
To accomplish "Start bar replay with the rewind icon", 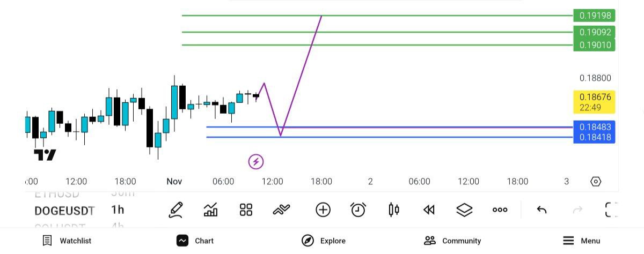I will tap(429, 210).
